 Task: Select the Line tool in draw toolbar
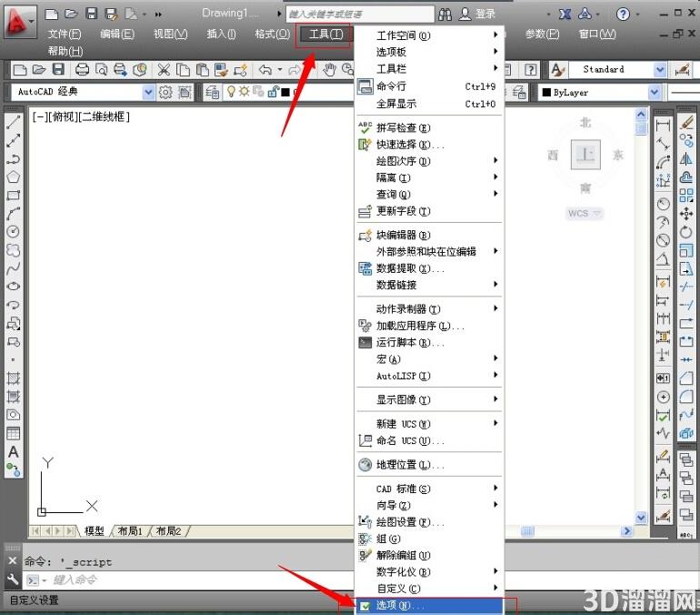pos(13,122)
